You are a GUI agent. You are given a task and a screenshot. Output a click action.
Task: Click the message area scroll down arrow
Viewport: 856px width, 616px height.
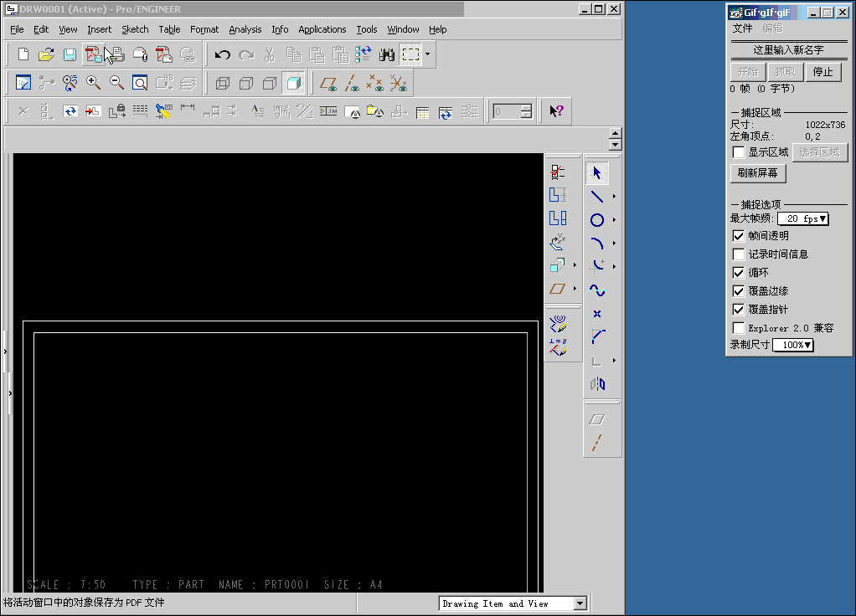click(616, 145)
